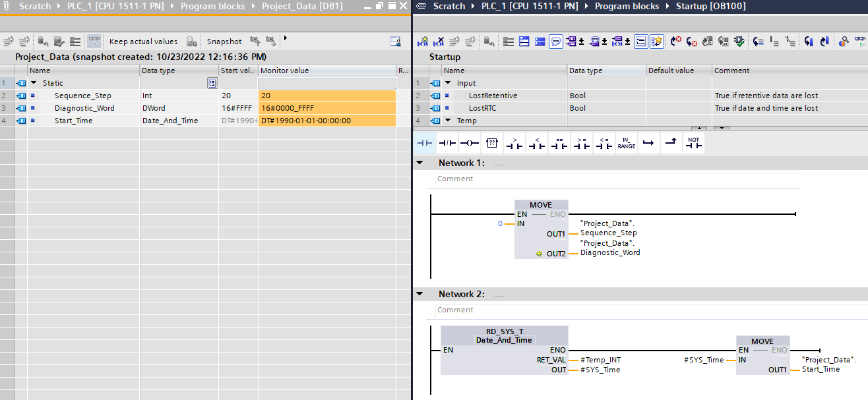The image size is (868, 400).
Task: Toggle program status monitoring glasses in Startup
Action: (x=860, y=42)
